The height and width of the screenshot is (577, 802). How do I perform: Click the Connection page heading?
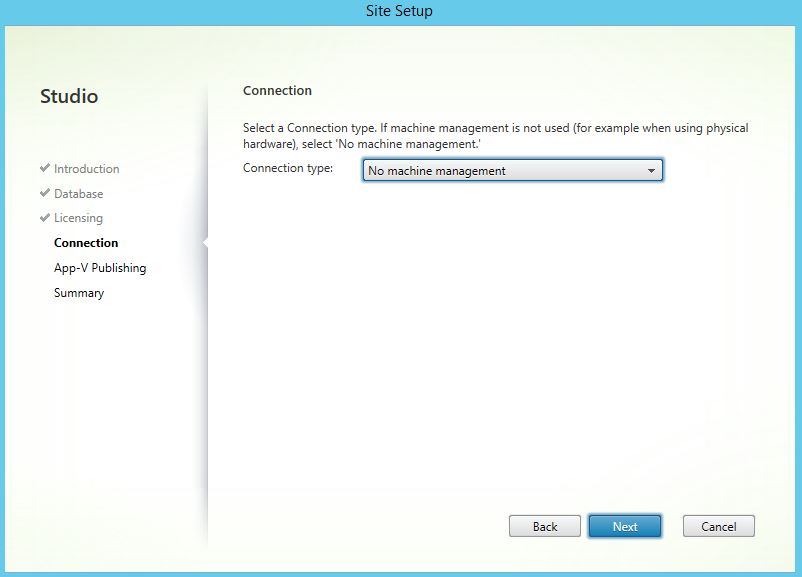coord(277,91)
